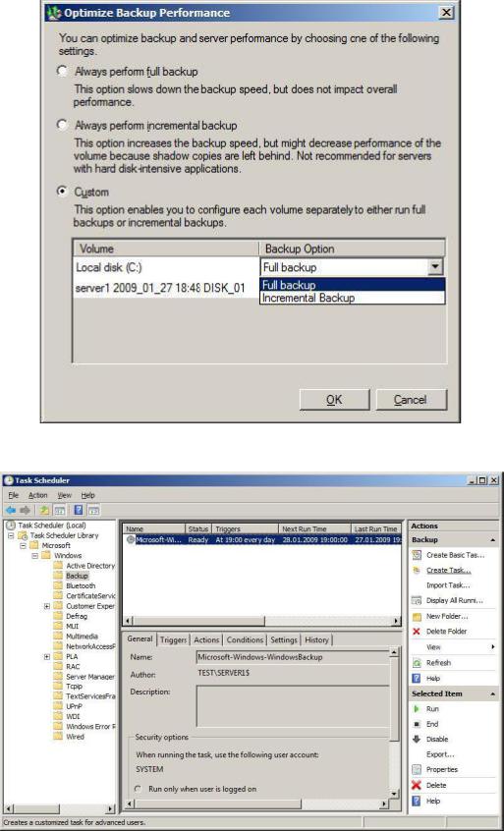The height and width of the screenshot is (831, 504).
Task: Click Create Task in Actions pane
Action: click(x=448, y=571)
